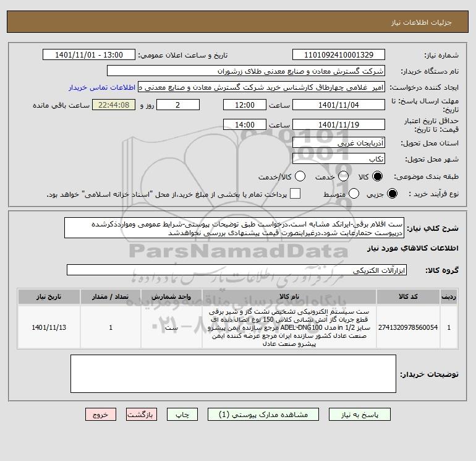This screenshot has height=461, width=476.
Task: Click item code 2741320978560054 cell
Action: tap(408, 327)
